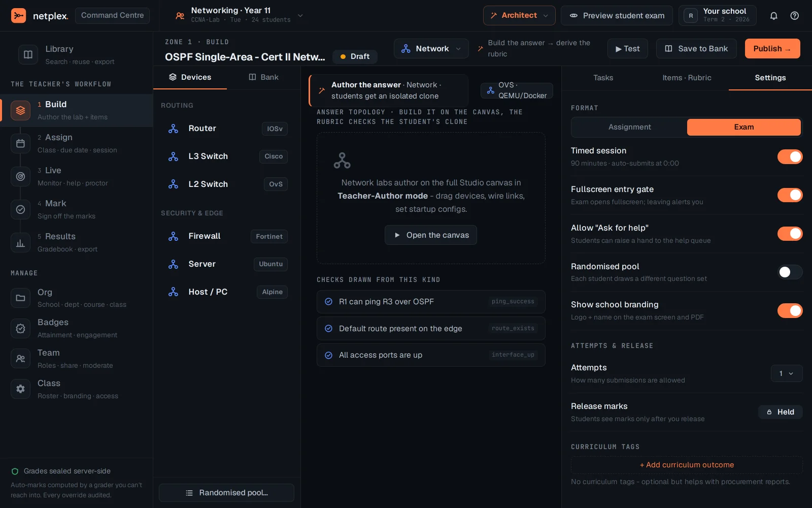Open the Tasks tab
The height and width of the screenshot is (508, 812).
(x=603, y=78)
